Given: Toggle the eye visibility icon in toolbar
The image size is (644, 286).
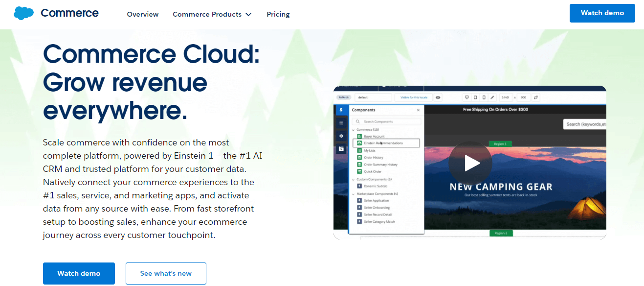Looking at the screenshot, I should coord(438,97).
